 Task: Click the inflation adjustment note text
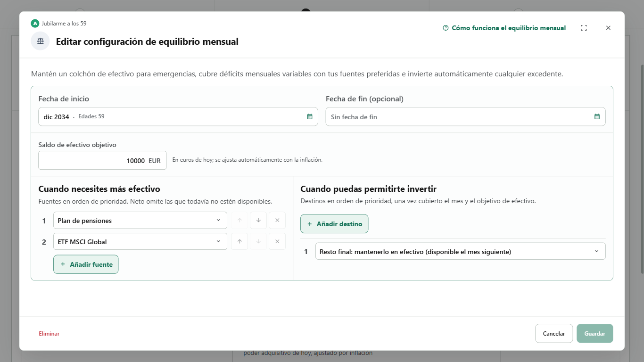(248, 160)
